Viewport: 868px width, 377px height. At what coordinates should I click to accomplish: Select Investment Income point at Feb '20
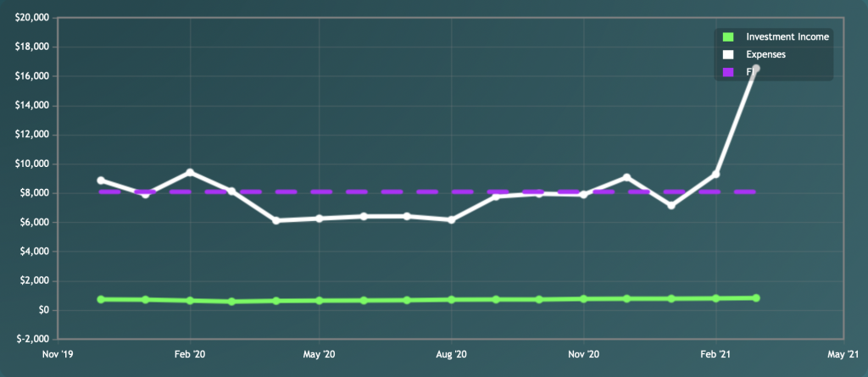[190, 301]
